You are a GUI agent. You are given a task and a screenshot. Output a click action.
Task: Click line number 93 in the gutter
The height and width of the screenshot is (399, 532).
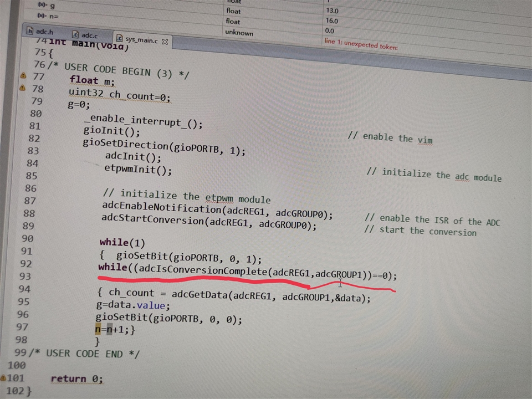pos(25,276)
